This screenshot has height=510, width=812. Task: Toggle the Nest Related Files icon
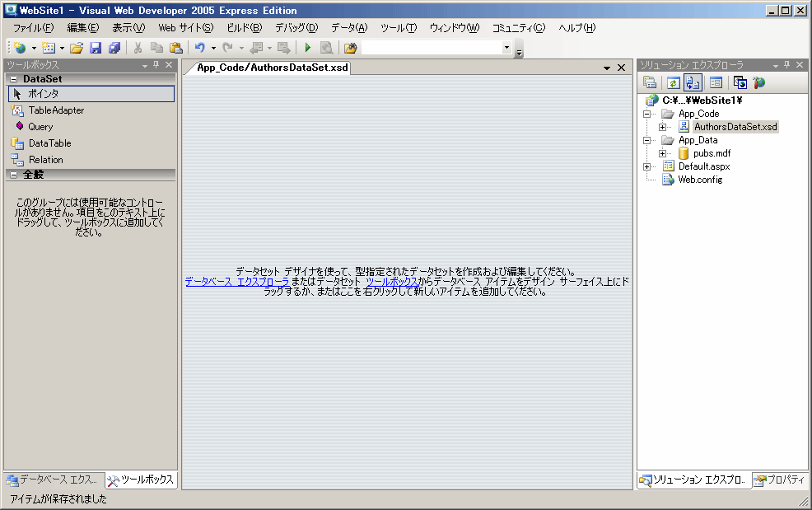[693, 82]
